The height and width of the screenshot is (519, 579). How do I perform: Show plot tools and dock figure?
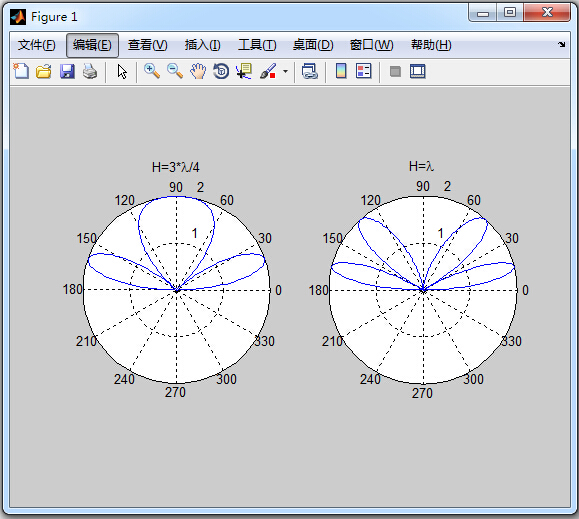[x=418, y=71]
